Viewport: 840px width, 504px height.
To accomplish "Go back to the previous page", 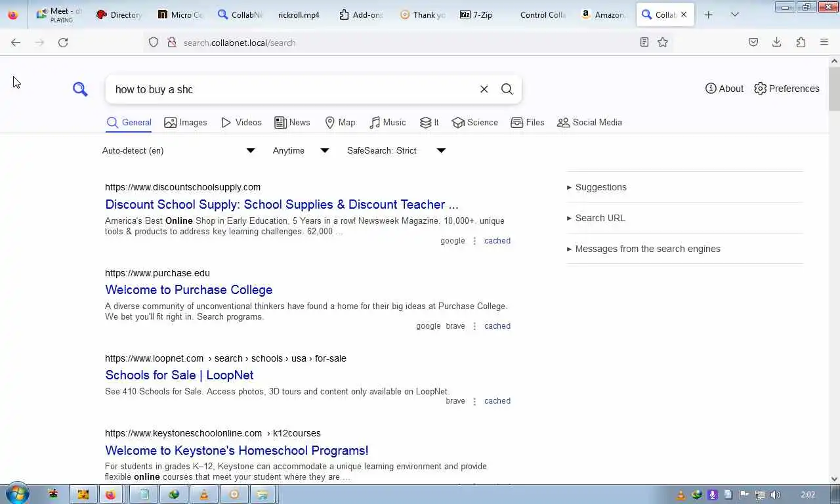I will [16, 42].
